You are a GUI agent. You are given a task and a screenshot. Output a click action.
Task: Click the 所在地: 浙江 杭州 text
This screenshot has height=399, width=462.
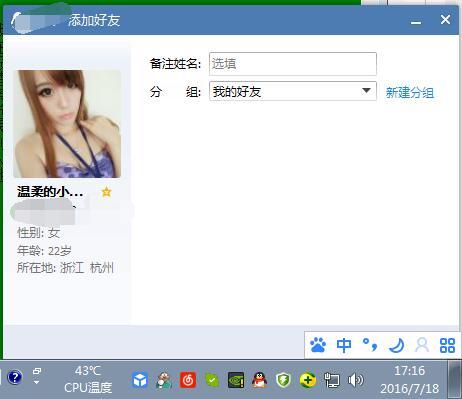coord(65,268)
